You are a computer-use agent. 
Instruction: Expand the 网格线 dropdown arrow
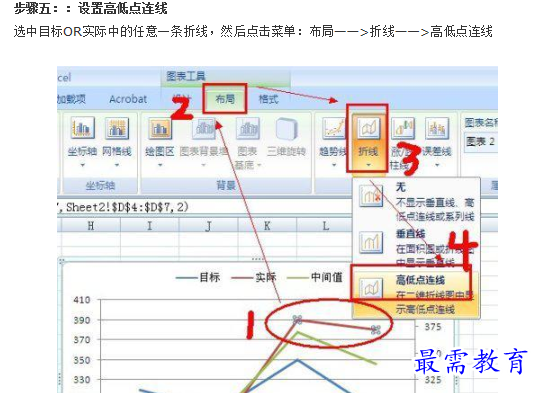click(117, 165)
